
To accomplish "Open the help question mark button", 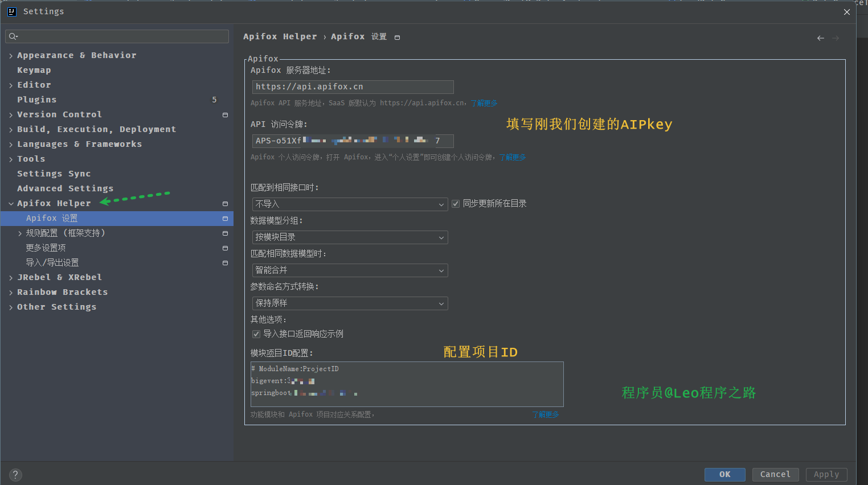I will coord(15,475).
